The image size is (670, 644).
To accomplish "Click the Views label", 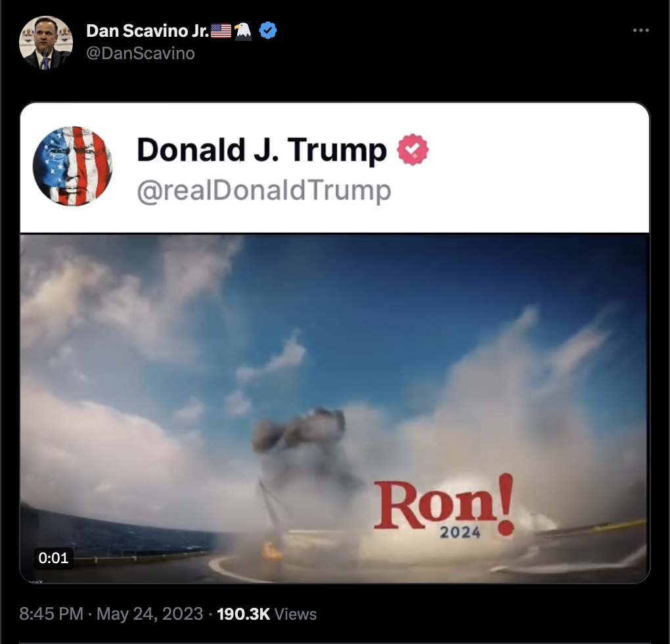I will pos(296,614).
